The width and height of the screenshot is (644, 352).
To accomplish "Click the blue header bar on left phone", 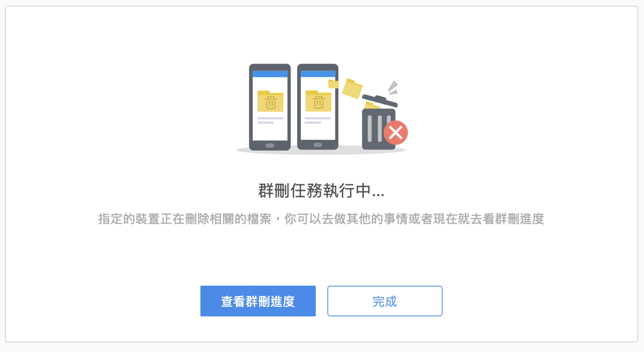I will pos(270,74).
